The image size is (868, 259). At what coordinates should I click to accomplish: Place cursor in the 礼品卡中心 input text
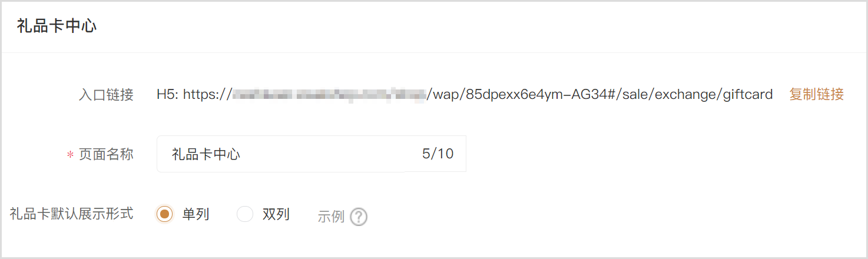click(x=206, y=154)
